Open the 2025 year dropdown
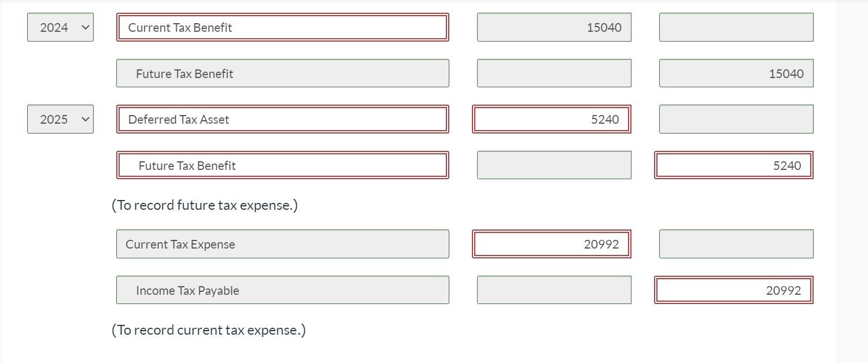 point(60,119)
